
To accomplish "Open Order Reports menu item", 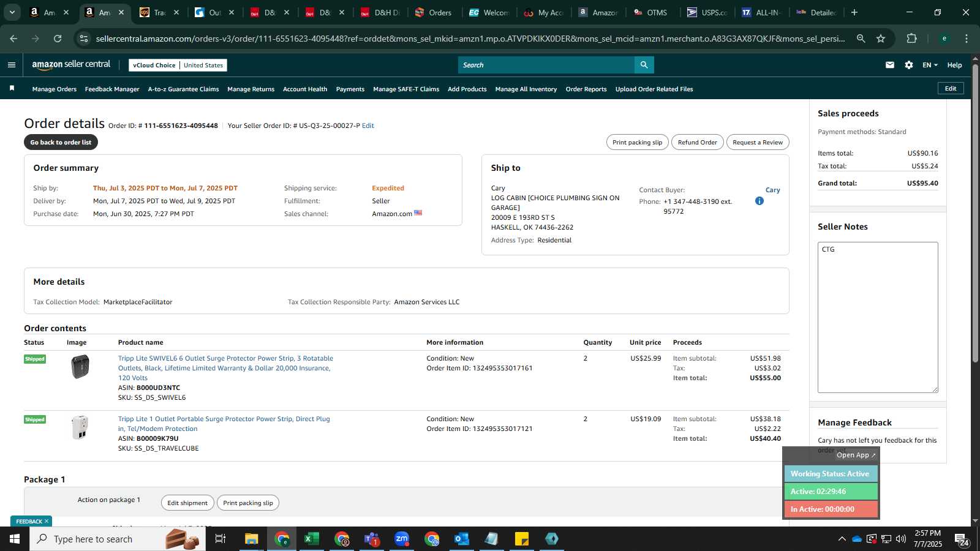I will pyautogui.click(x=586, y=89).
